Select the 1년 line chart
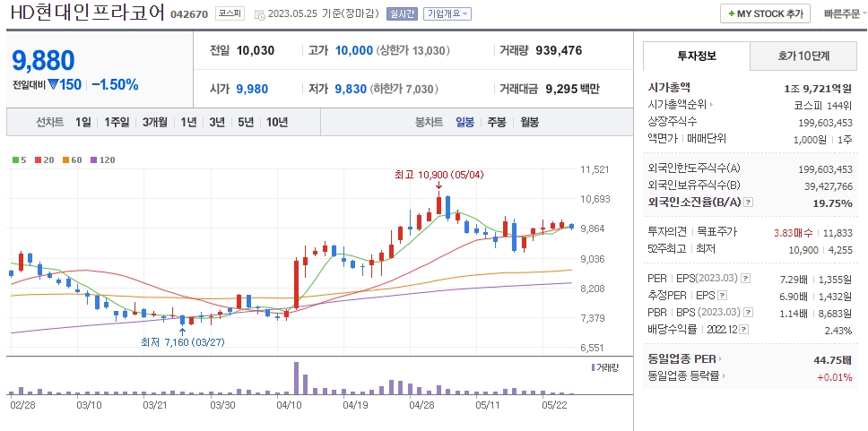The image size is (868, 431). coord(188,122)
